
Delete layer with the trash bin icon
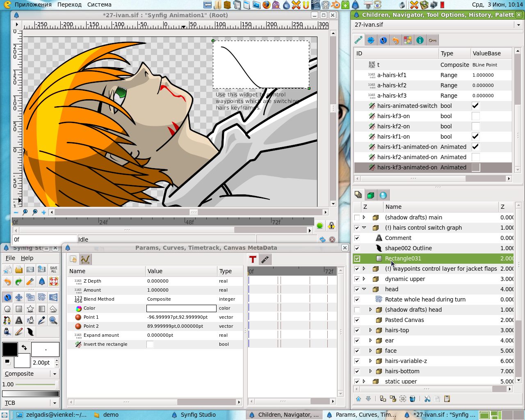413,399
